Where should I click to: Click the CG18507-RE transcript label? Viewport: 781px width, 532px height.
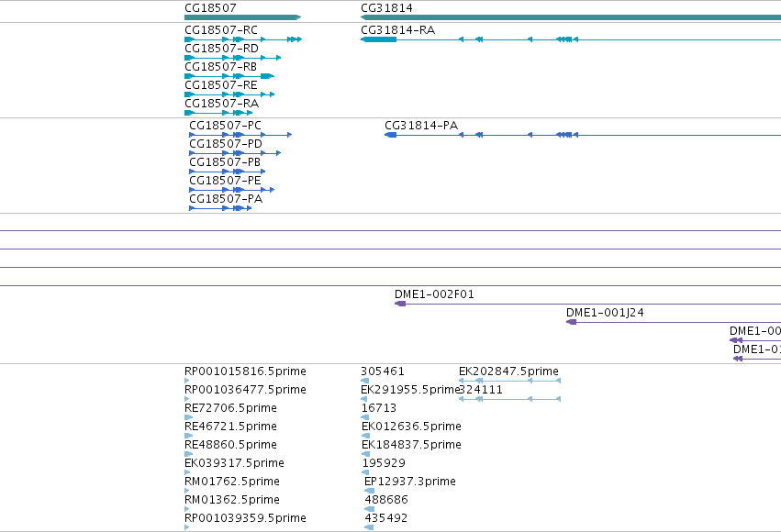(x=221, y=85)
